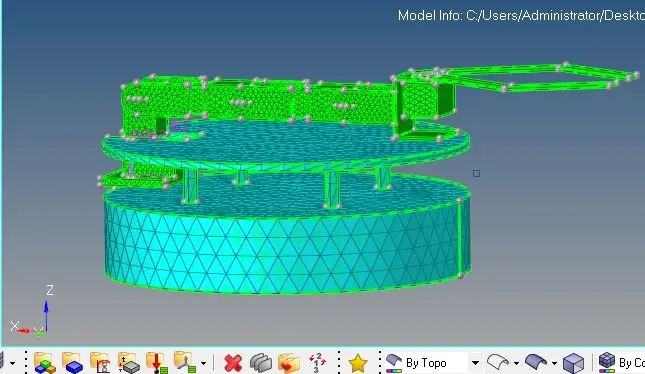Viewport: 645px width, 374px height.
Task: Expand the dropdown arrow after collector folder icons
Action: pos(203,363)
